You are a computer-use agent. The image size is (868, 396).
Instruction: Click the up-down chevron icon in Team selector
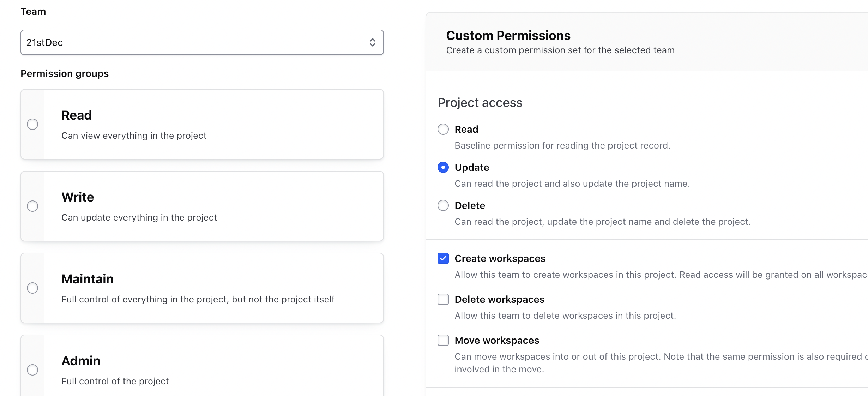372,42
